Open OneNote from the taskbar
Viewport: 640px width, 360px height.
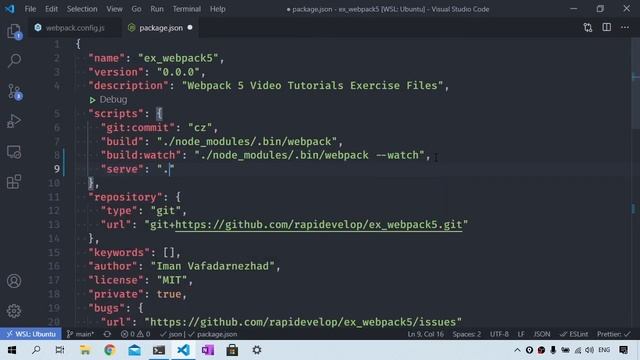208,350
